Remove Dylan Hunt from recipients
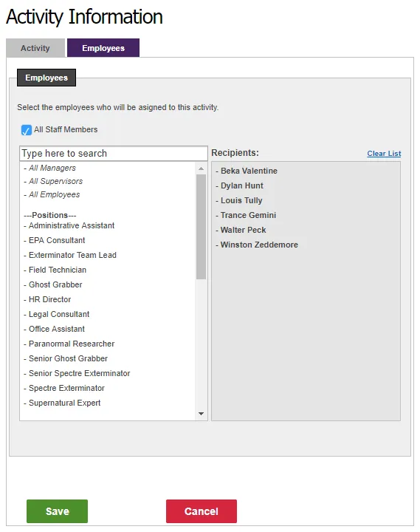Viewport: 420px width, 532px height. click(x=241, y=185)
